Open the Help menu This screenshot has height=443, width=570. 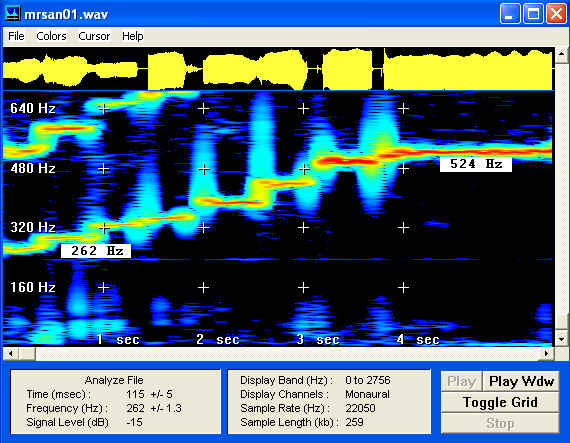coord(133,36)
